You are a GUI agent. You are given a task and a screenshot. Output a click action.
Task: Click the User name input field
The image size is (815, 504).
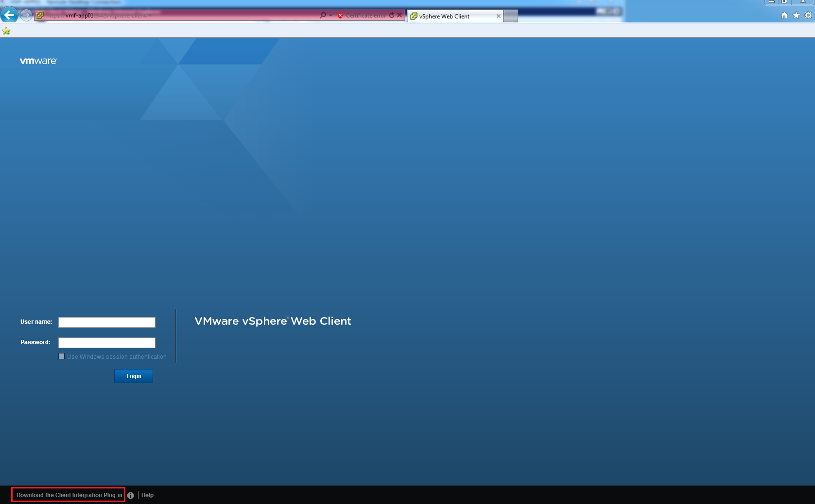107,322
